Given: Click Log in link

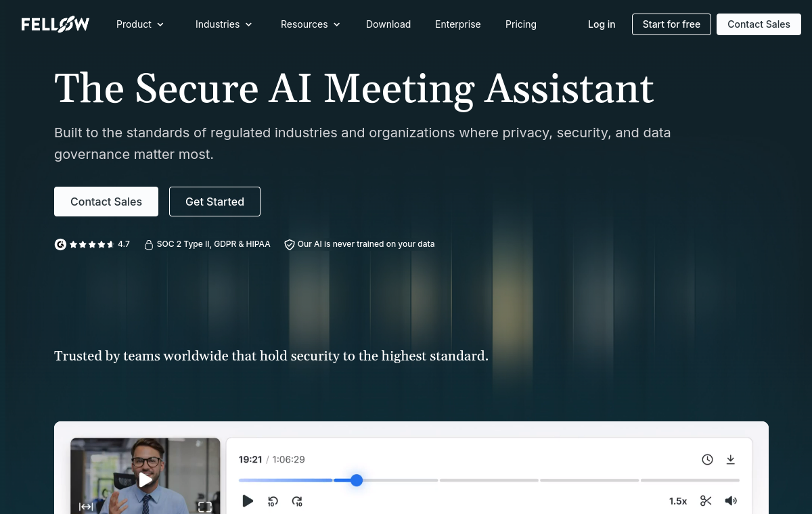Looking at the screenshot, I should (602, 24).
